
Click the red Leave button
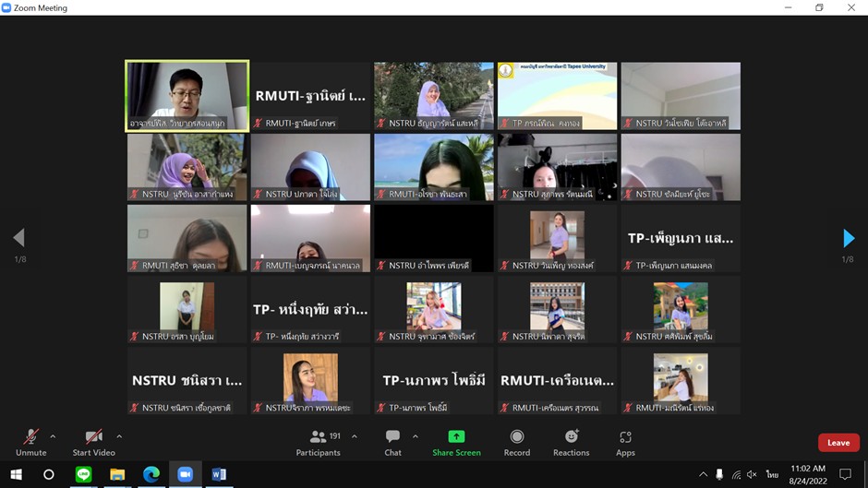838,443
